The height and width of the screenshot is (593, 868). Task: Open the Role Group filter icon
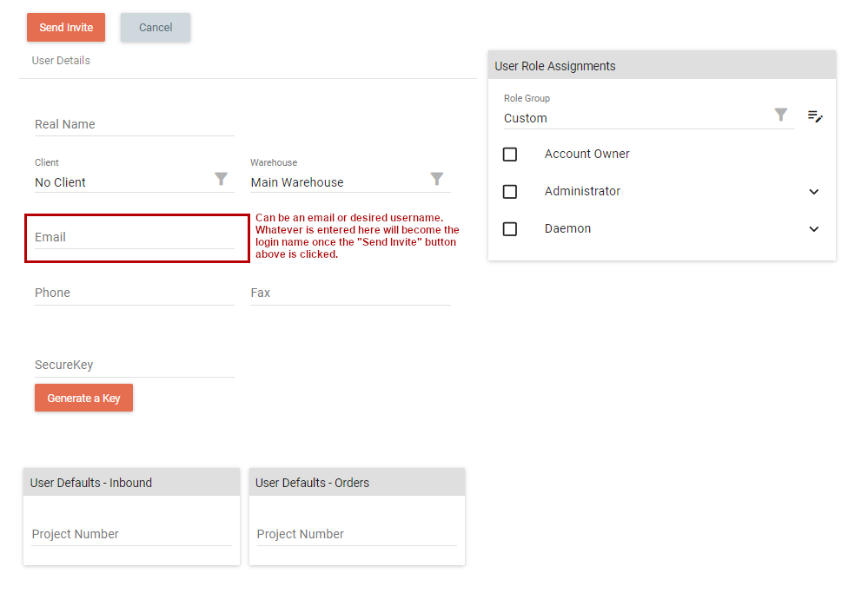tap(780, 115)
